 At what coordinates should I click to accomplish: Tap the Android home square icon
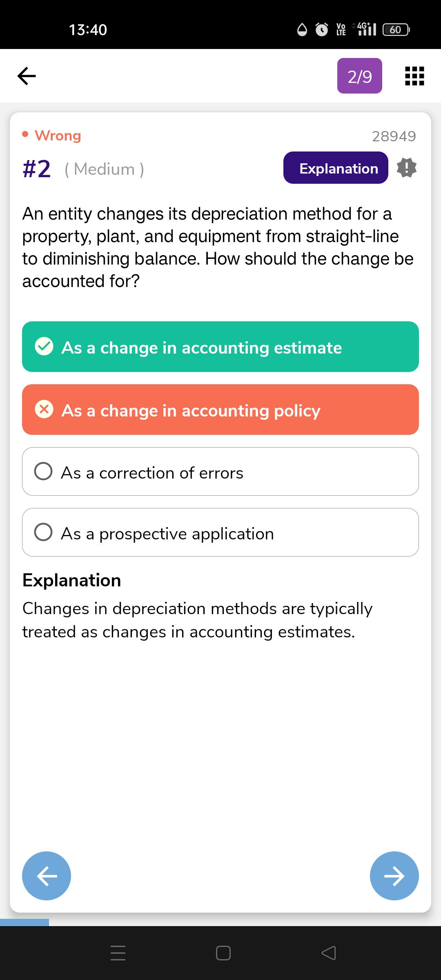223,953
